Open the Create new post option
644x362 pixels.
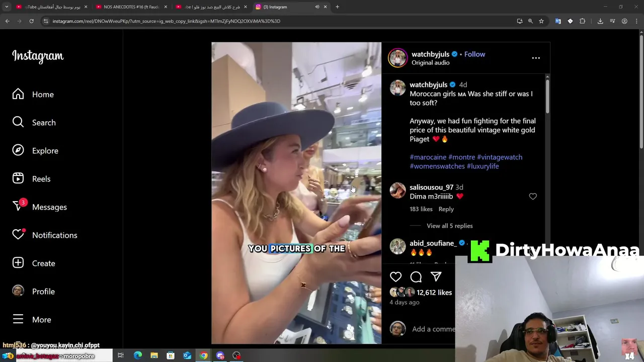tap(34, 263)
